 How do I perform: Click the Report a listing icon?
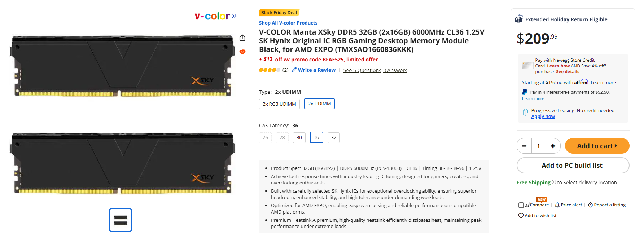[590, 205]
